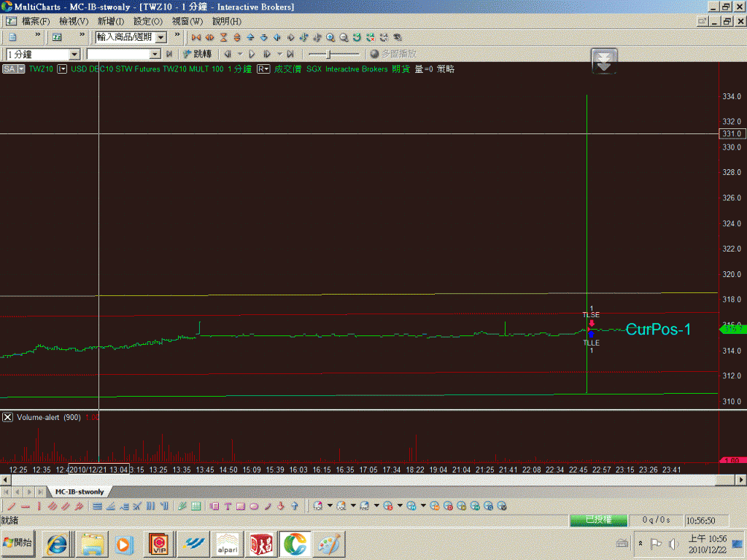Open the alpari taskbar application
Image resolution: width=747 pixels, height=560 pixels.
coord(228,544)
